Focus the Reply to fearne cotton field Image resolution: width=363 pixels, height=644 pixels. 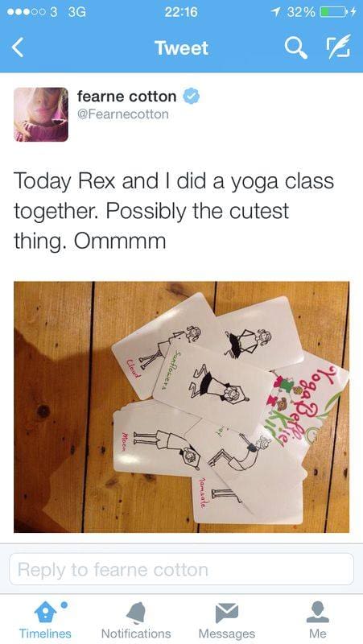(x=182, y=569)
